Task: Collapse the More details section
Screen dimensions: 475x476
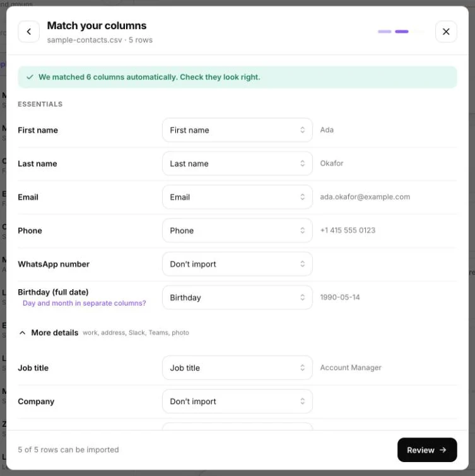Action: point(49,333)
